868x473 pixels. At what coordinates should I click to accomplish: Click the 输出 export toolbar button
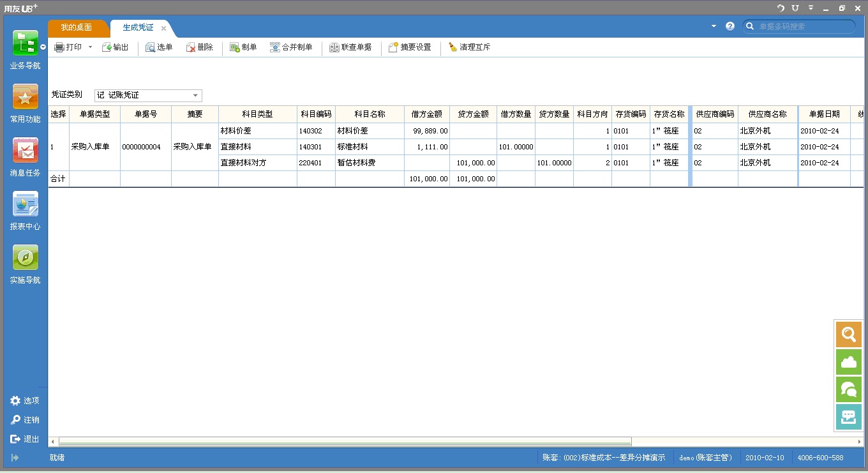click(x=115, y=47)
